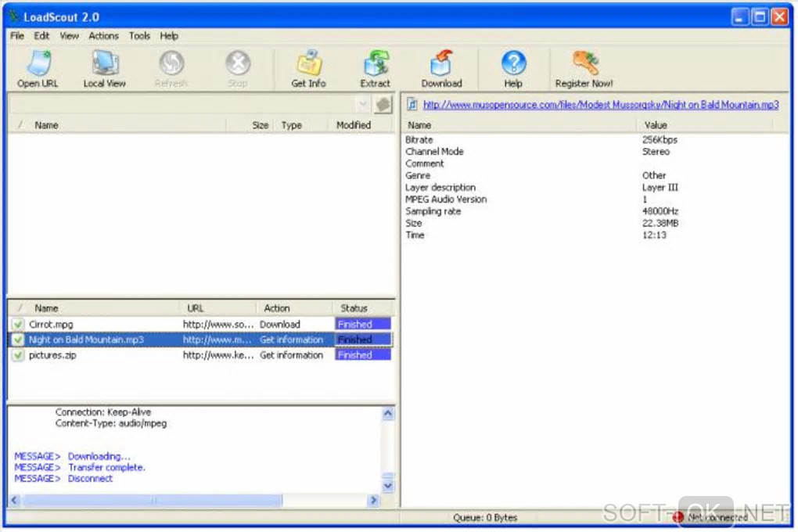Open the Night on Bald Mountain.mp3 URL link
The height and width of the screenshot is (532, 798).
click(600, 105)
